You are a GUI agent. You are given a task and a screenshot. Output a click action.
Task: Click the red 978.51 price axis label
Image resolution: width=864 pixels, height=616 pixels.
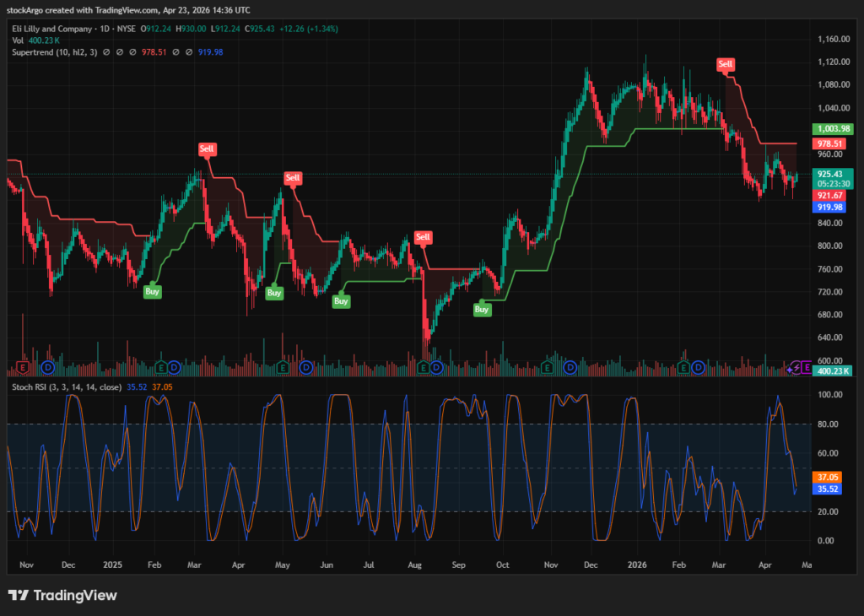click(x=829, y=143)
